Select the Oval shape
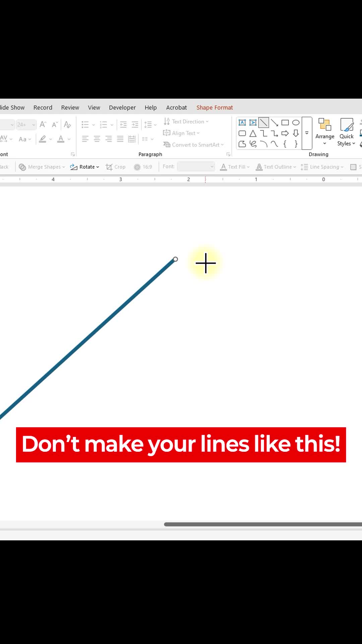Screen dimensions: 362x644 [296, 123]
